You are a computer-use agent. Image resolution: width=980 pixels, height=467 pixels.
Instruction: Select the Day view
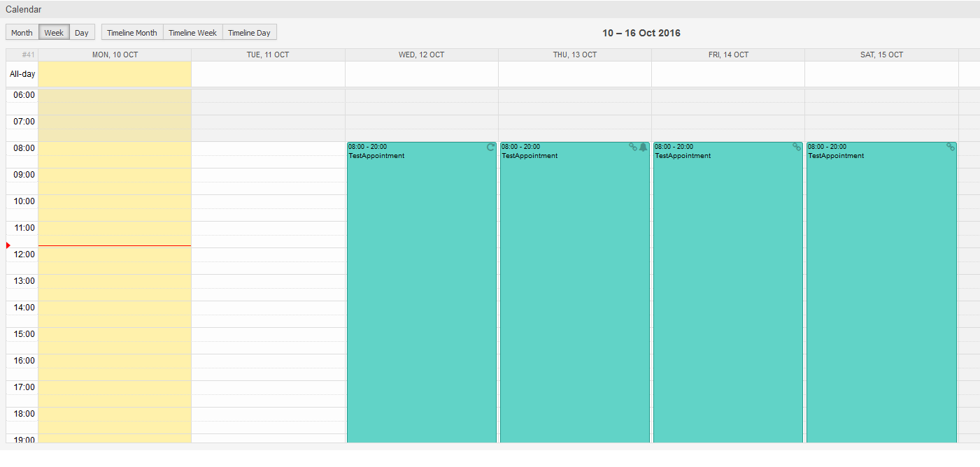tap(81, 32)
